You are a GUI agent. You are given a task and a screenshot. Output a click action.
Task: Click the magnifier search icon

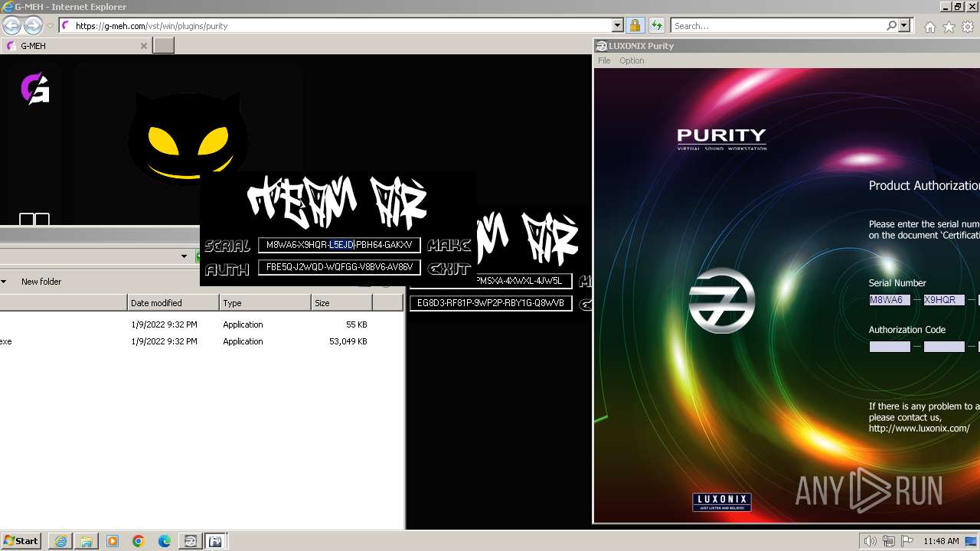891,25
